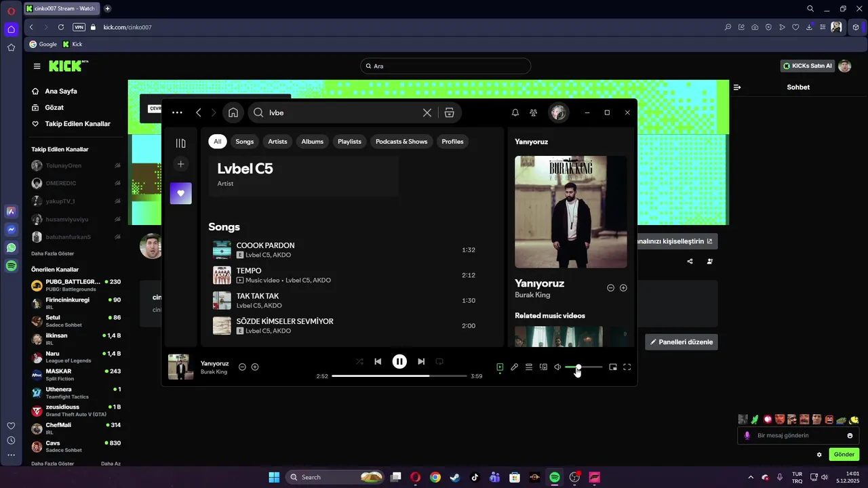This screenshot has height=488, width=868.
Task: Pause playback in Spotify player bar
Action: pos(399,361)
